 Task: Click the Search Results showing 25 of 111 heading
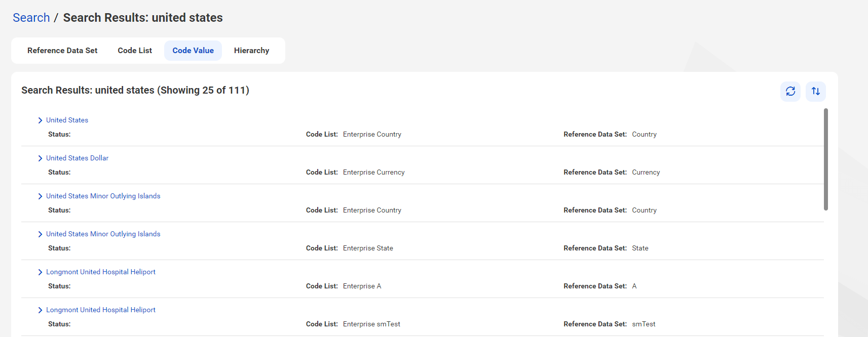click(x=135, y=90)
